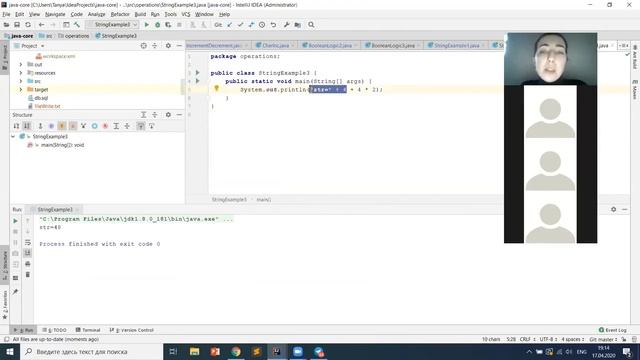
Task: Open Settings via the wrench icon
Action: (287, 25)
